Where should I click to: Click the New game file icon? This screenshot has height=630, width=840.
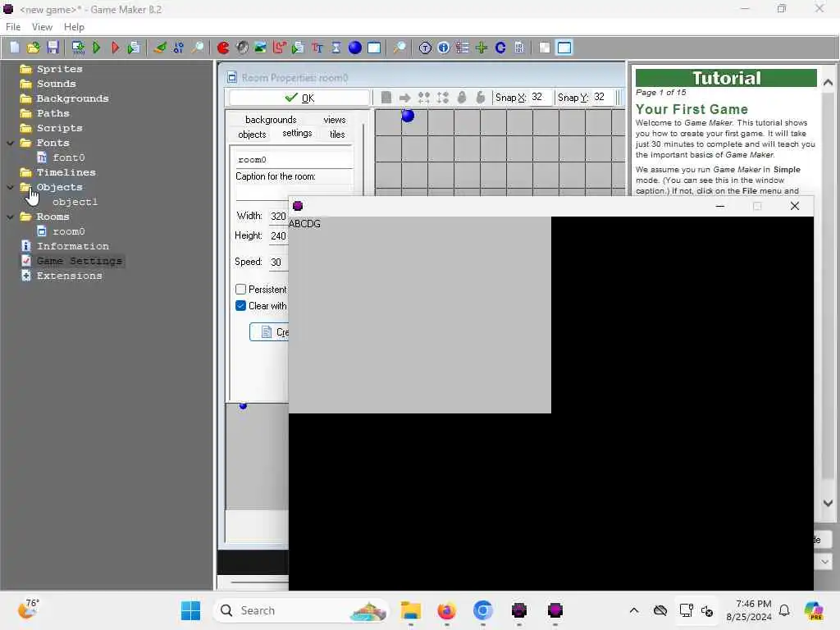point(15,48)
